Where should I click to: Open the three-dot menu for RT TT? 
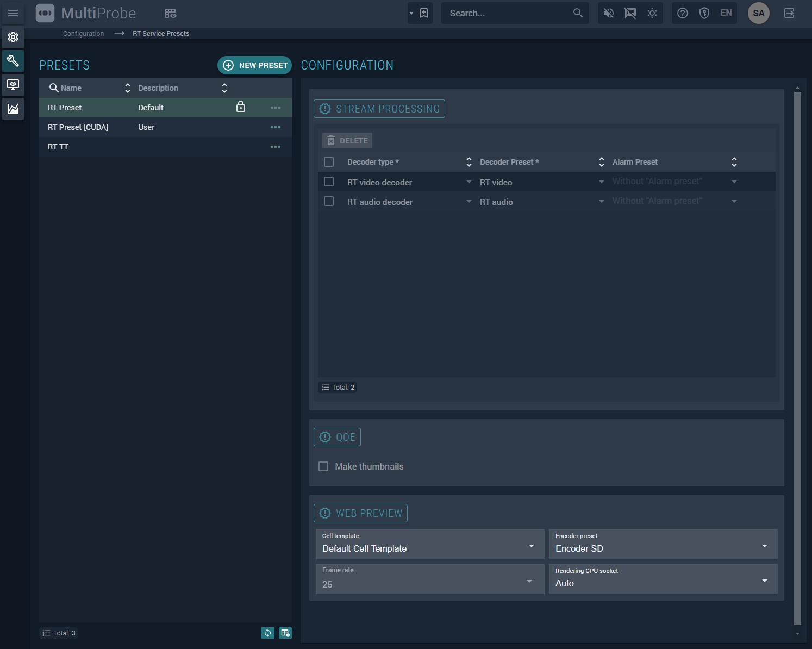click(x=276, y=147)
